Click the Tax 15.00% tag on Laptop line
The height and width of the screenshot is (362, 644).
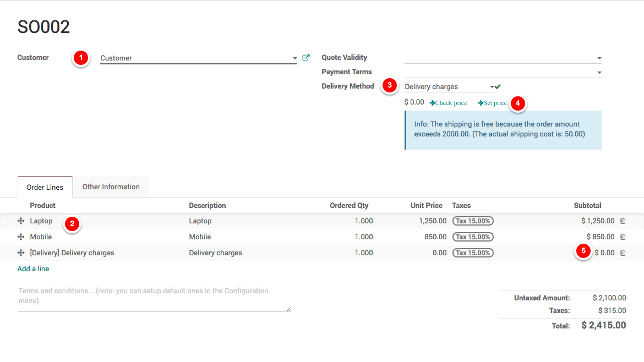pos(473,221)
